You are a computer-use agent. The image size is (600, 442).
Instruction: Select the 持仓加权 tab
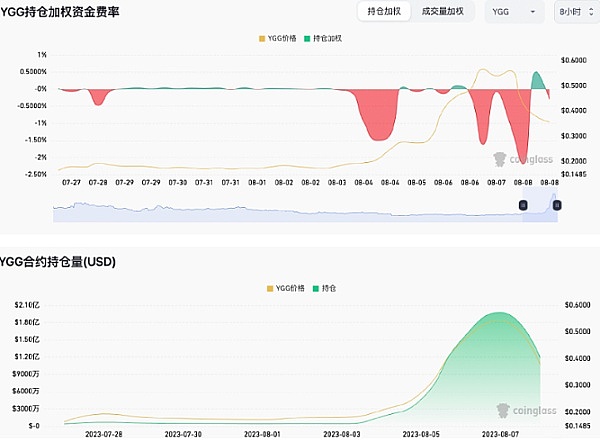(384, 11)
